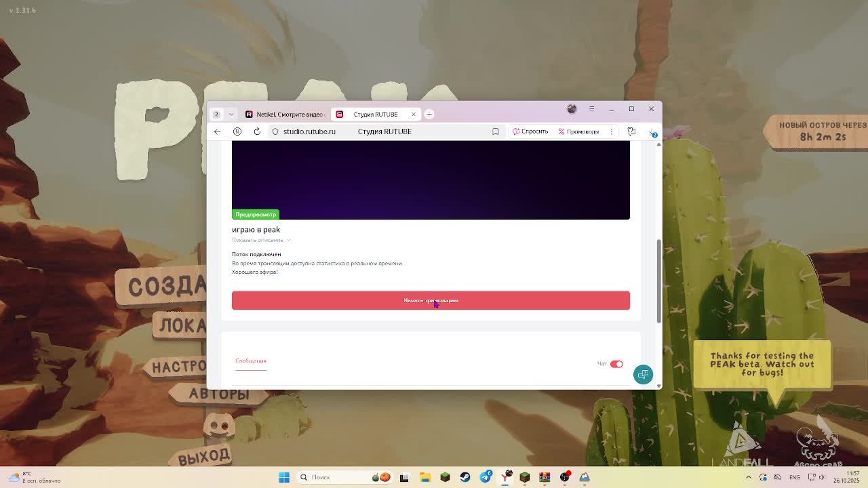
Task: Click the Yandex home icon in toolbar
Action: pyautogui.click(x=237, y=131)
